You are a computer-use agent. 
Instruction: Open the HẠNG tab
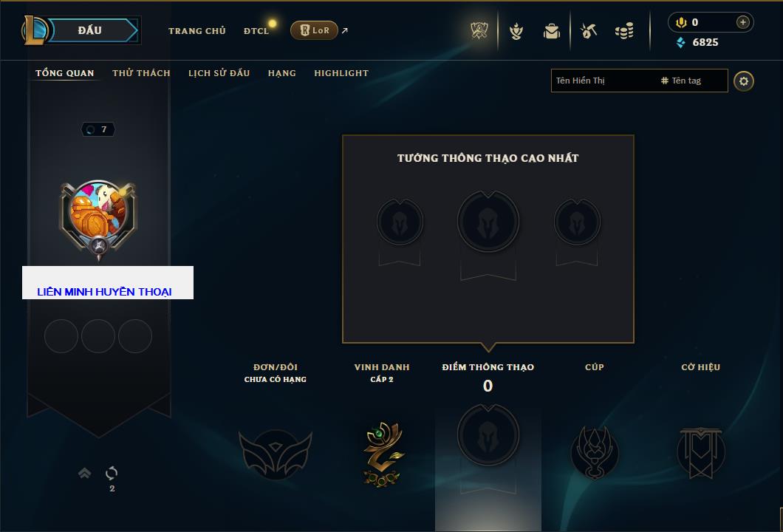click(x=281, y=73)
